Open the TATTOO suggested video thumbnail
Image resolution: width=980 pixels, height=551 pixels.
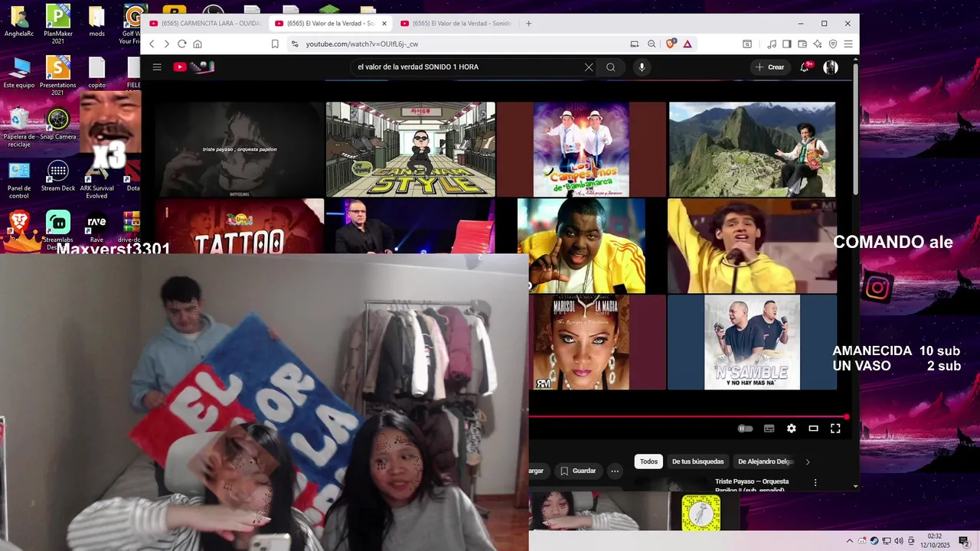(240, 227)
